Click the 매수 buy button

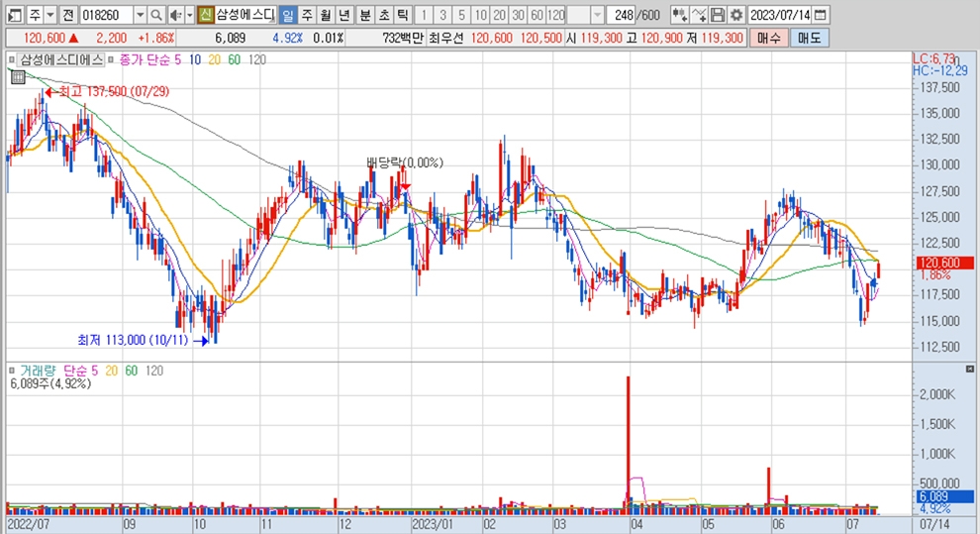pos(769,38)
